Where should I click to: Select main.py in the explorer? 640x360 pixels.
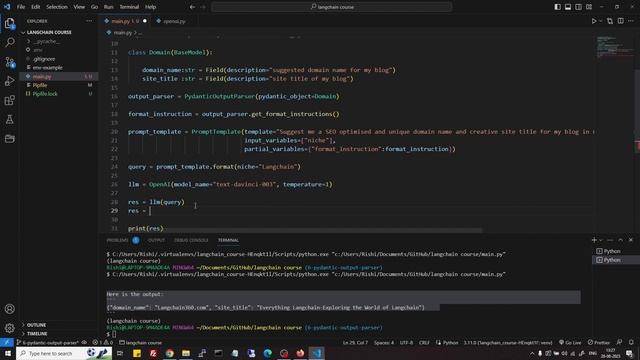tap(42, 76)
